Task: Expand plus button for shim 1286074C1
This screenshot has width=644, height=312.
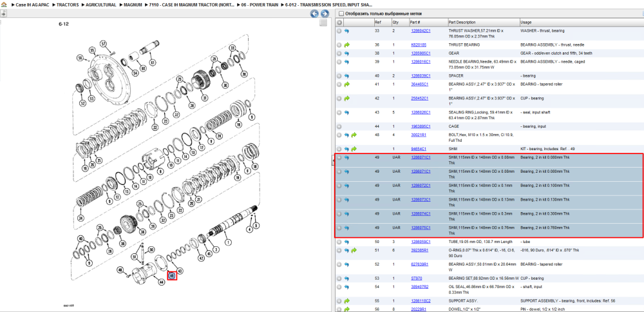Action: coord(339,214)
